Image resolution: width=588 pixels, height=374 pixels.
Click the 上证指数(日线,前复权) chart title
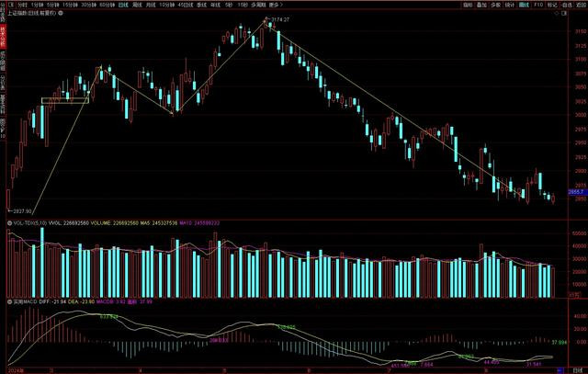[32, 13]
